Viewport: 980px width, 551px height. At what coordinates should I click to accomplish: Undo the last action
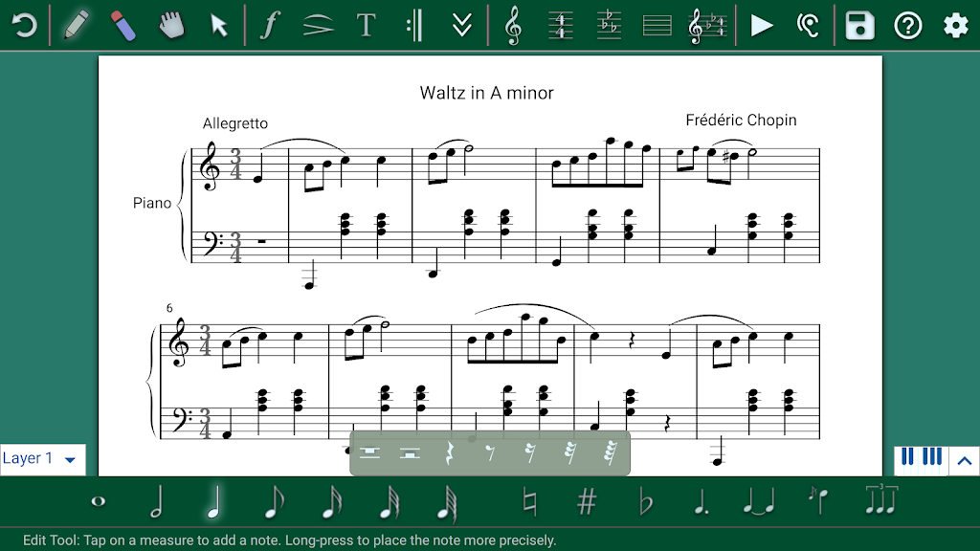point(24,26)
